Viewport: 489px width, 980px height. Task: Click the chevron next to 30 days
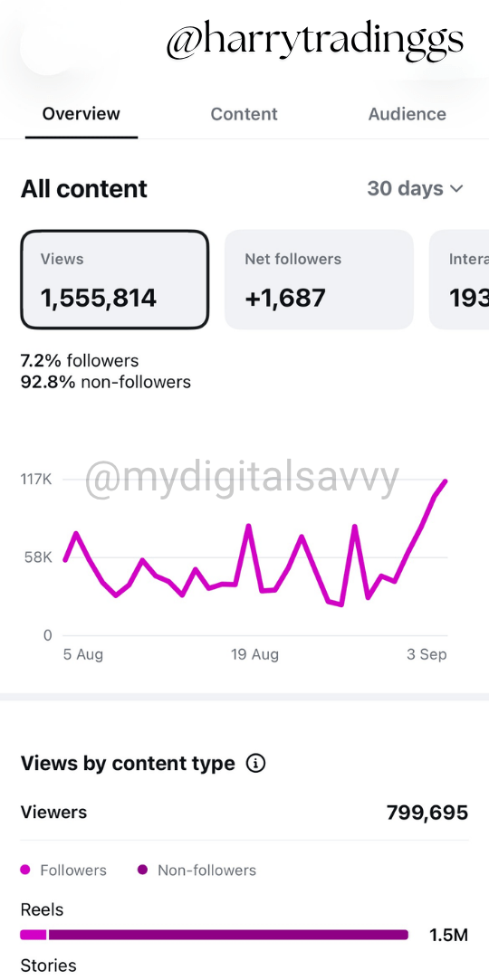click(457, 189)
